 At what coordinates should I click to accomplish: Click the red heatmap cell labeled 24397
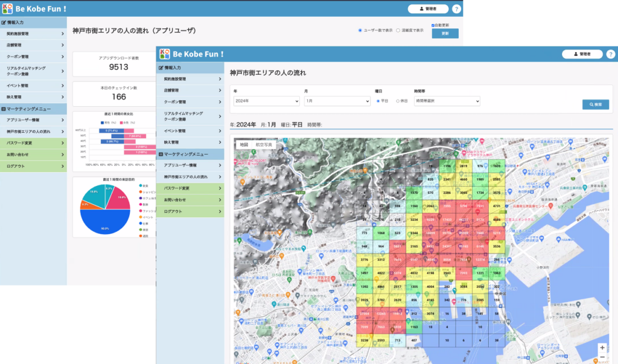tap(447, 246)
